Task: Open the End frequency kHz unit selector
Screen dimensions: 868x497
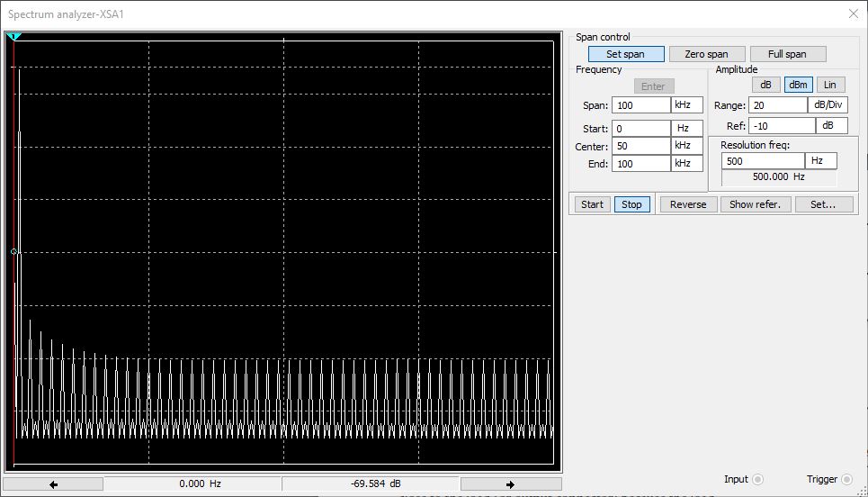Action: 687,164
